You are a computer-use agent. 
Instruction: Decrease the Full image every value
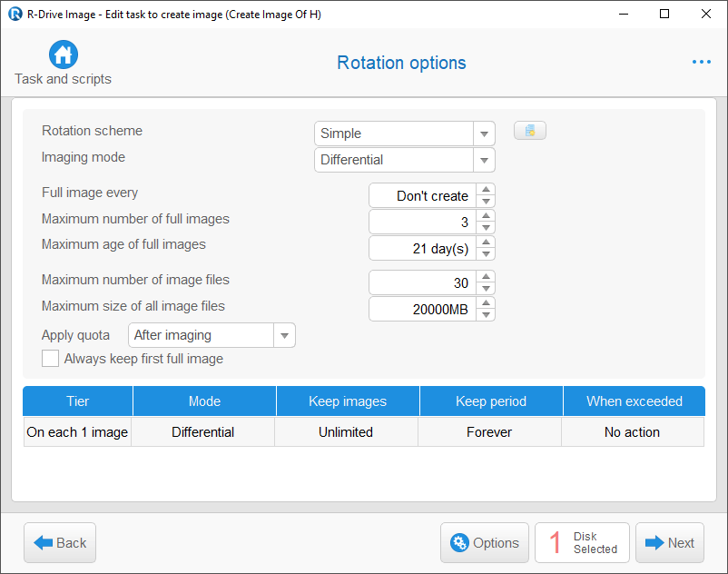coord(486,202)
